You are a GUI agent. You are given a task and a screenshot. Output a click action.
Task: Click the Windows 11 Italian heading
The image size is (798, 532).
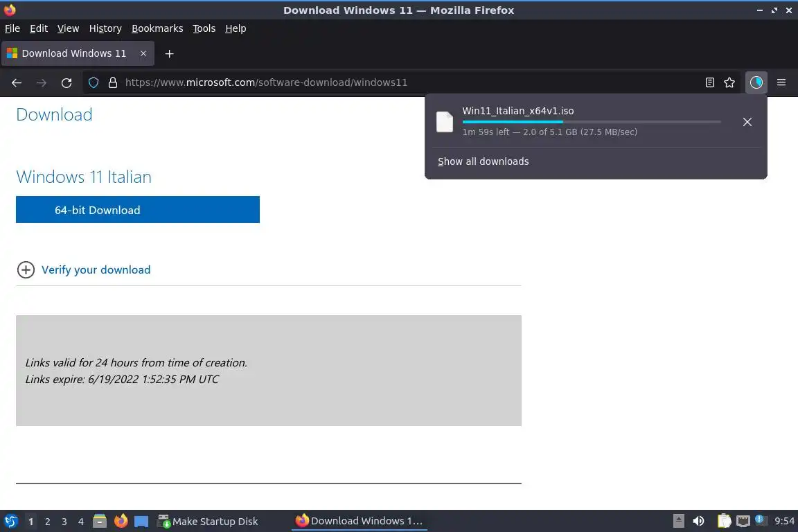coord(83,177)
